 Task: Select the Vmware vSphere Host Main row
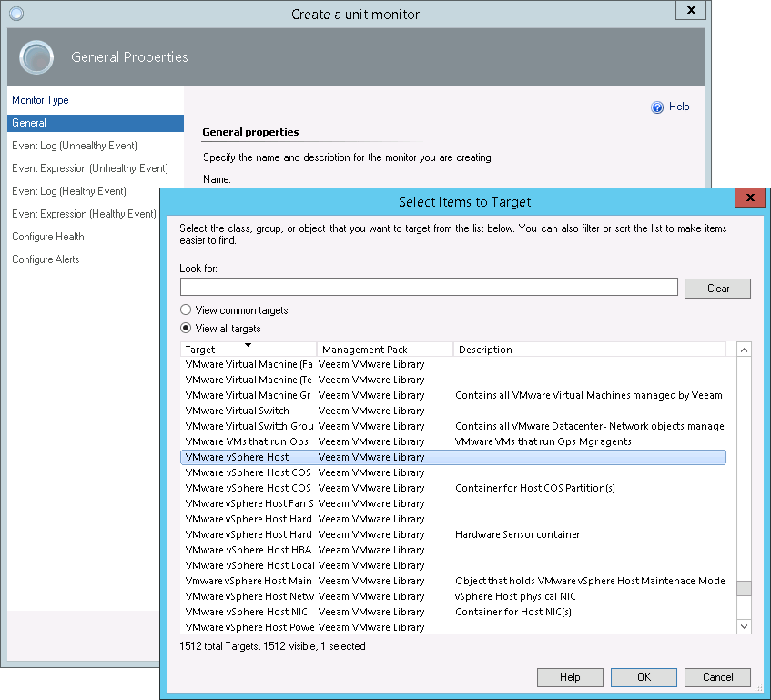[453, 581]
